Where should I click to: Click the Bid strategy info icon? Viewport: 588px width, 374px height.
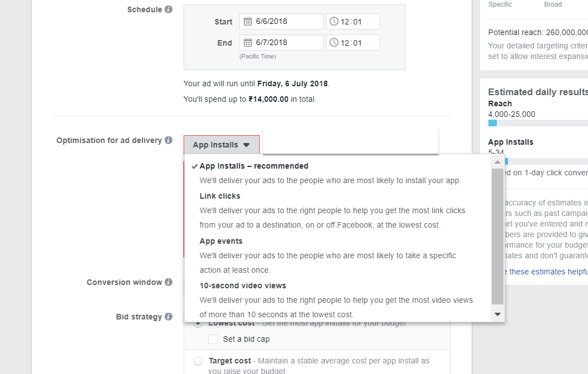(x=168, y=317)
